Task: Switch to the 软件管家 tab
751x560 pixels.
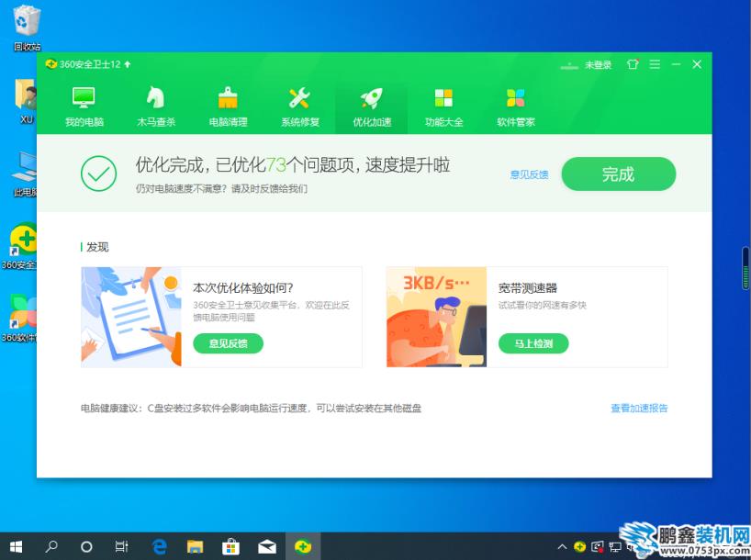Action: 515,107
